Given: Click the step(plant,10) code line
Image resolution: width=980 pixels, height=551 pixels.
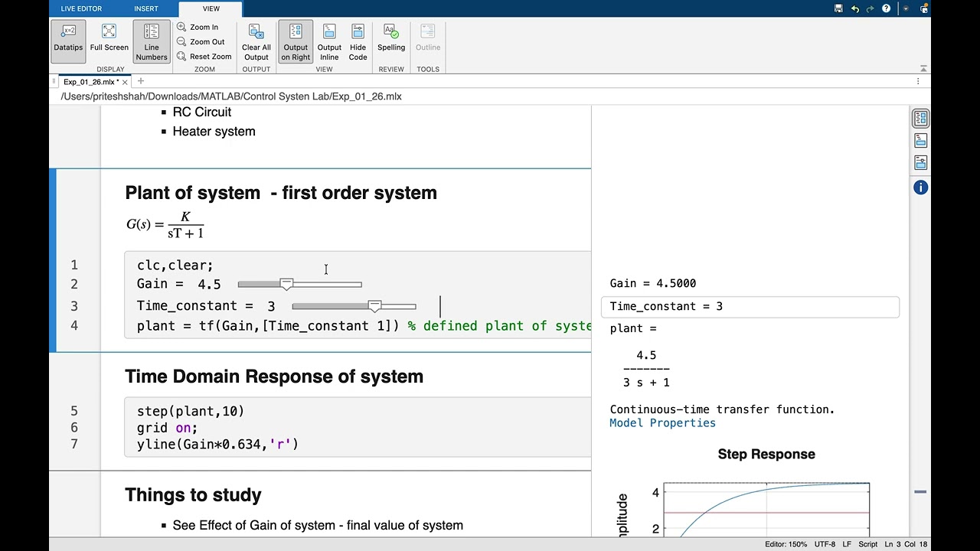Looking at the screenshot, I should [191, 412].
